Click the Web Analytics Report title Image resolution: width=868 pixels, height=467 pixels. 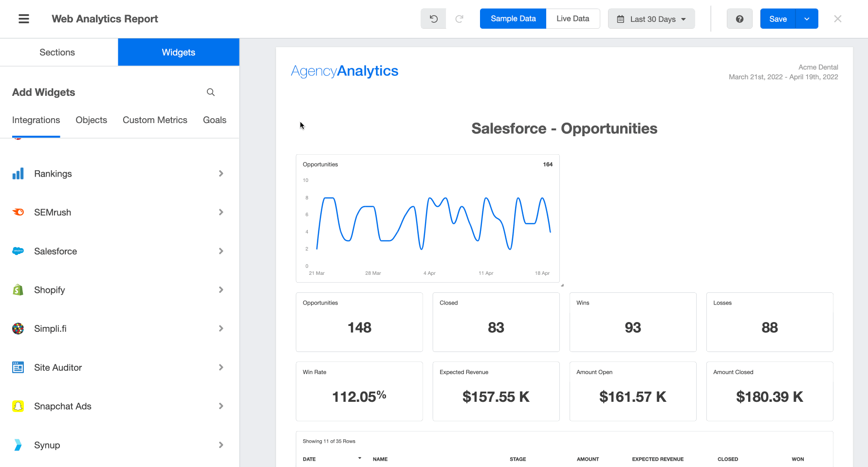click(105, 19)
